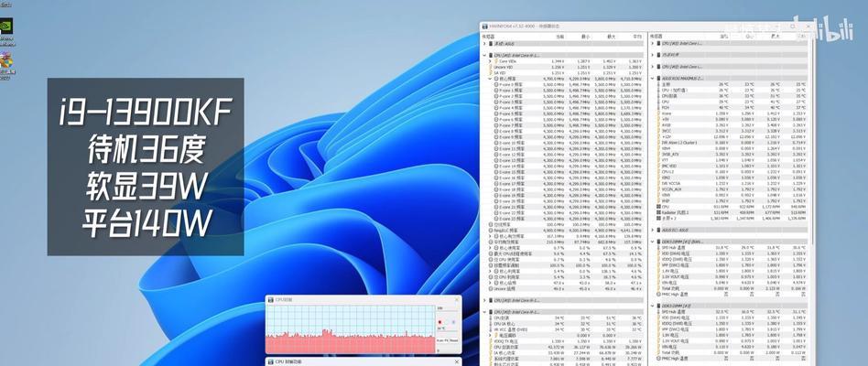Collapse the first Intel Core CPU group

484,55
